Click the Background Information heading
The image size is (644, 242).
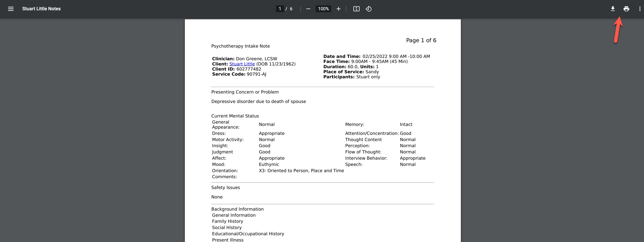[x=237, y=209]
